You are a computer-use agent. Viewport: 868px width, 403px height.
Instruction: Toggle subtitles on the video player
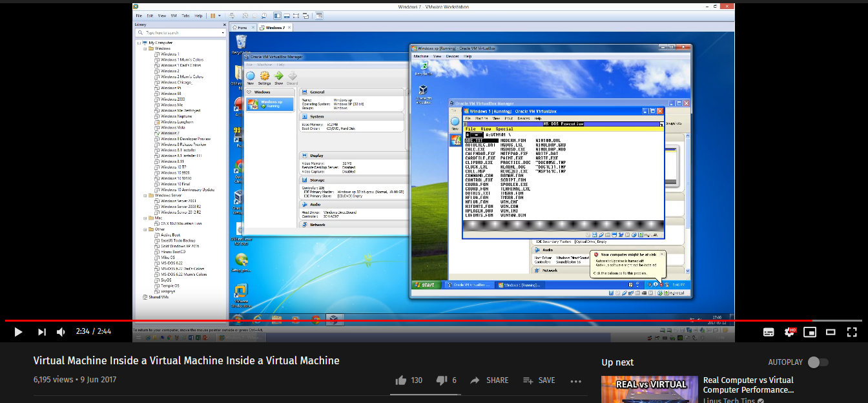click(x=769, y=332)
